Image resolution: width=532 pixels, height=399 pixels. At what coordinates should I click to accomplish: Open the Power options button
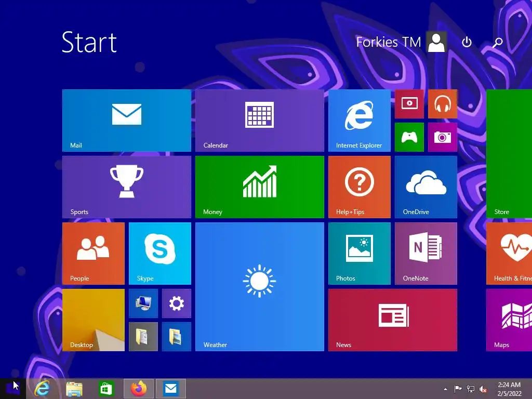[x=467, y=42]
